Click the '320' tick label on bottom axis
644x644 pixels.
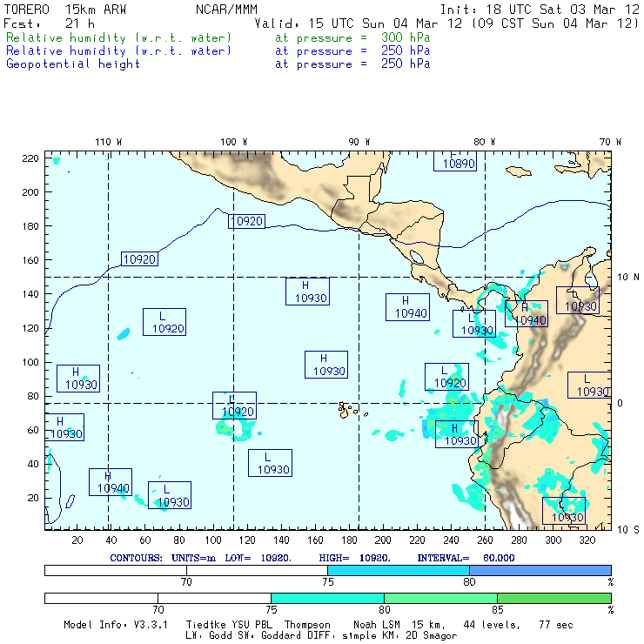587,540
